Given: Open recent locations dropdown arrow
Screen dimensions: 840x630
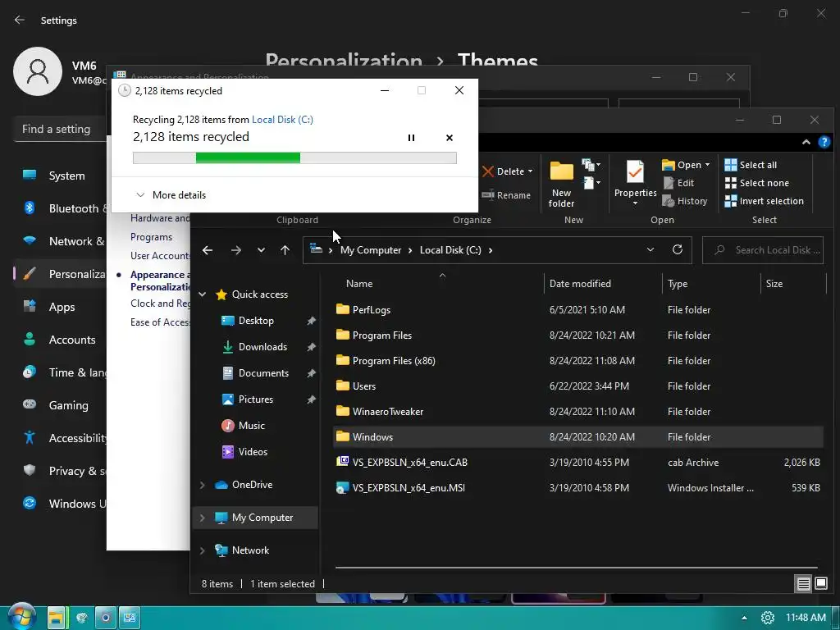Looking at the screenshot, I should (261, 250).
